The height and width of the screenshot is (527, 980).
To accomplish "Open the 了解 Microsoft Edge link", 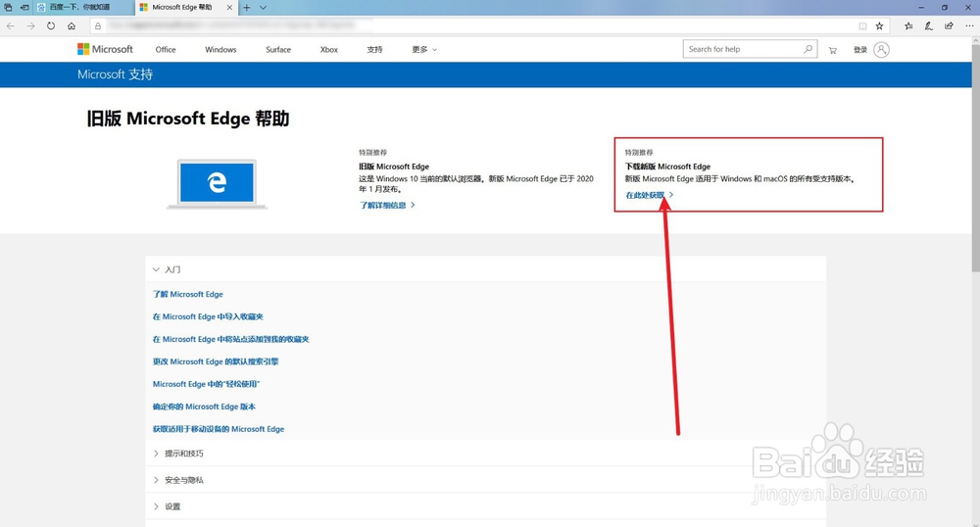I will 187,294.
